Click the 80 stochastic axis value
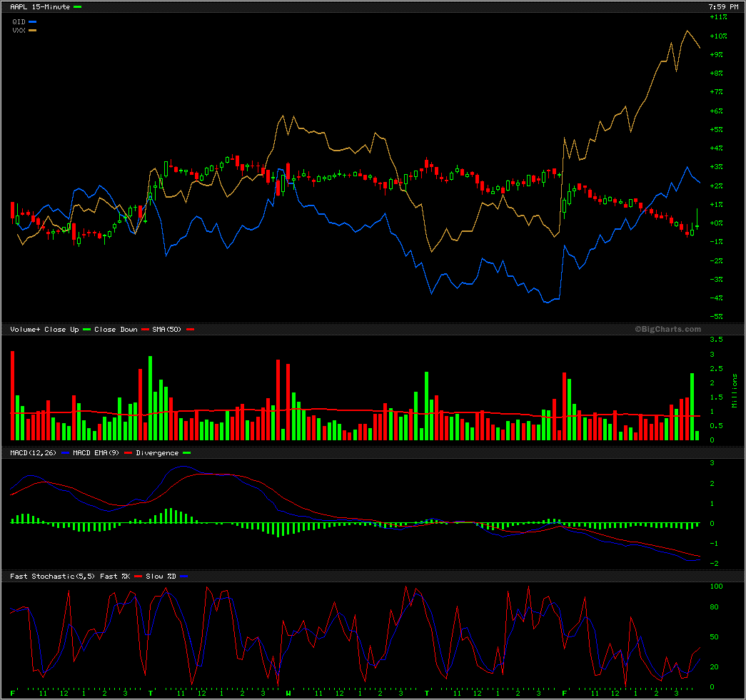The height and width of the screenshot is (700, 746). point(714,607)
